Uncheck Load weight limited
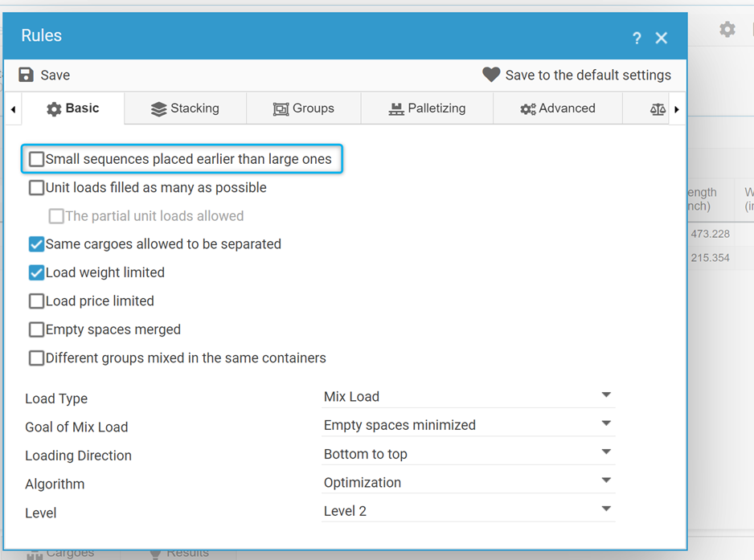 (x=36, y=272)
